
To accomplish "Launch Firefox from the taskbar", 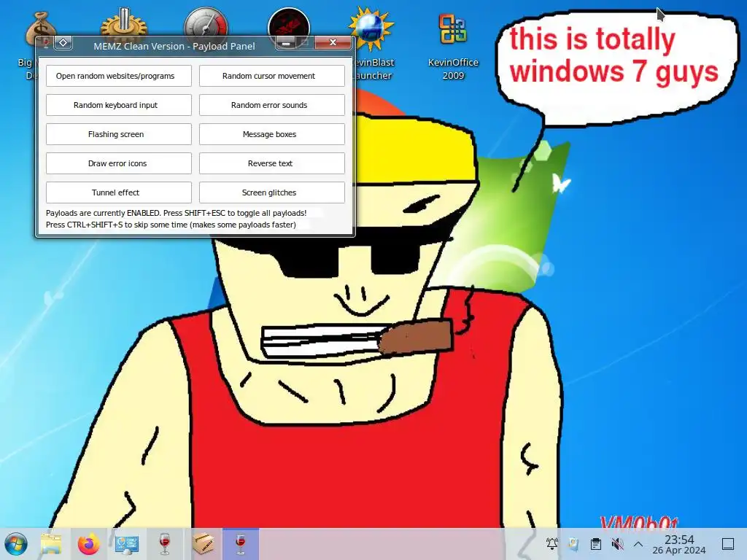I will (89, 544).
